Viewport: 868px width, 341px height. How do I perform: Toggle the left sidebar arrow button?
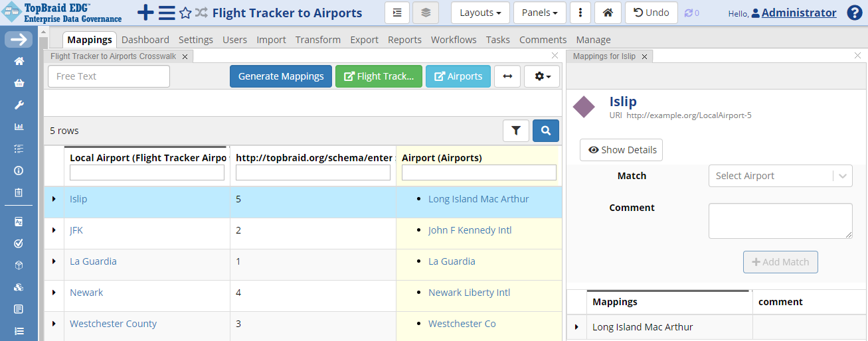click(19, 40)
